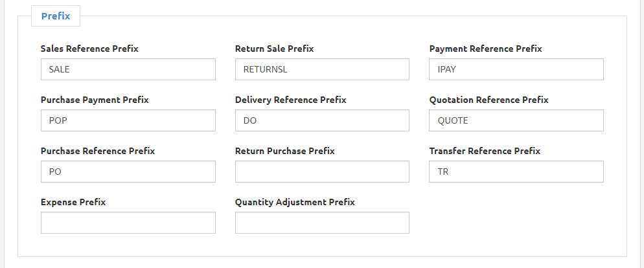Click the Return Purchase Prefix label
This screenshot has width=644, height=268.
coord(284,151)
